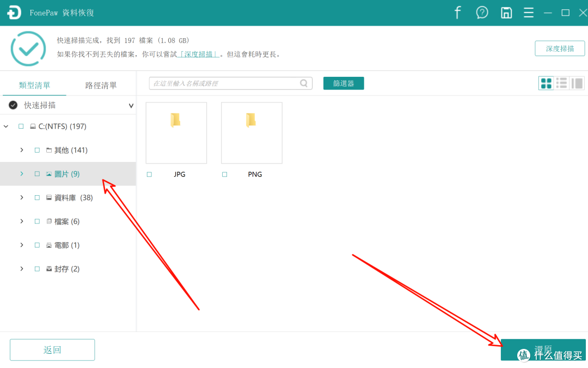The width and height of the screenshot is (588, 368).
Task: Switch to thumbnail grid view
Action: [546, 83]
